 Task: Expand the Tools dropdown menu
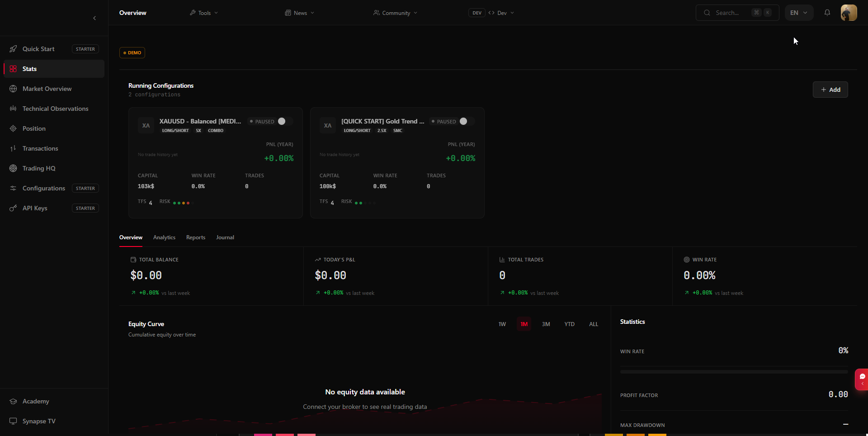(x=204, y=13)
